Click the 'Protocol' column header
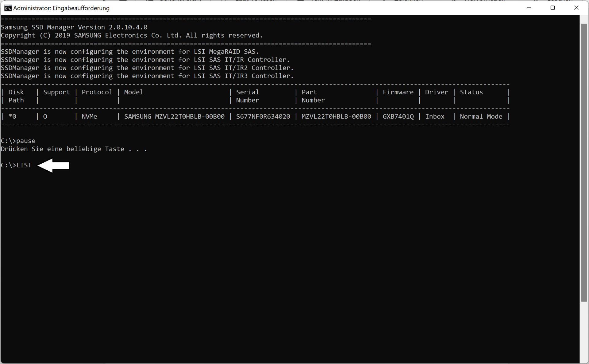The height and width of the screenshot is (364, 589). (x=97, y=92)
